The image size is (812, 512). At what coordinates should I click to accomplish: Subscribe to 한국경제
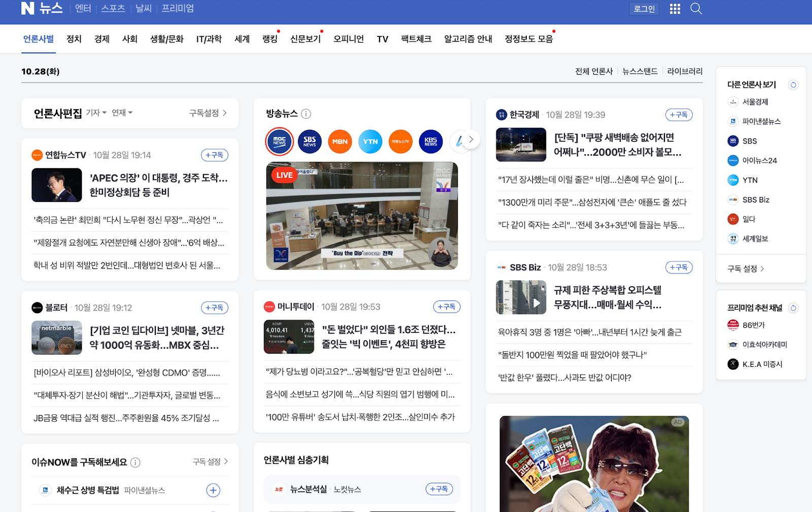coord(679,115)
